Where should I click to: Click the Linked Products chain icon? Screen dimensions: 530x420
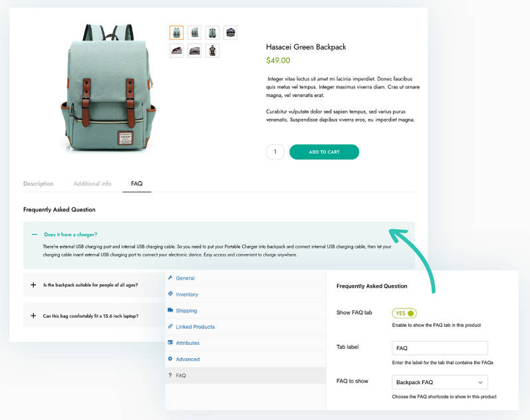pyautogui.click(x=170, y=326)
